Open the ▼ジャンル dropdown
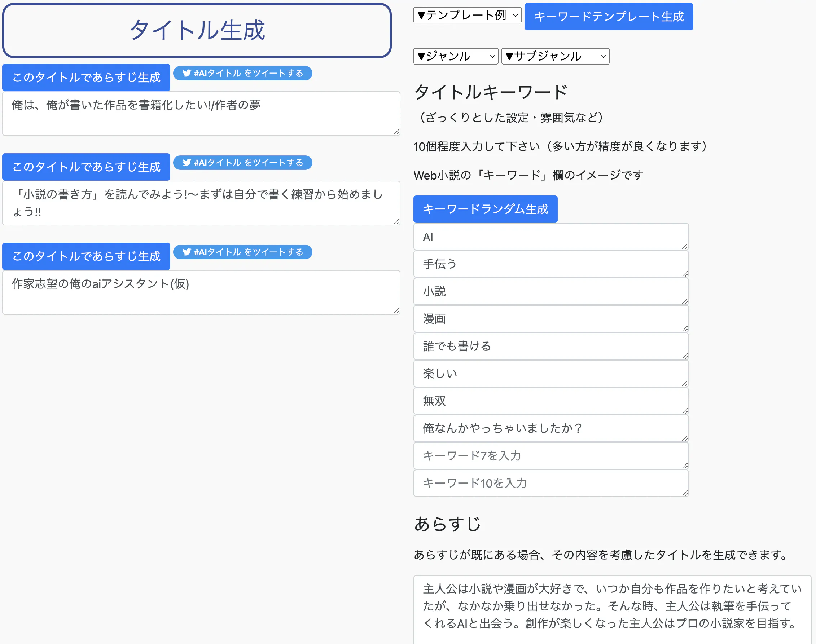The image size is (816, 644). 455,56
